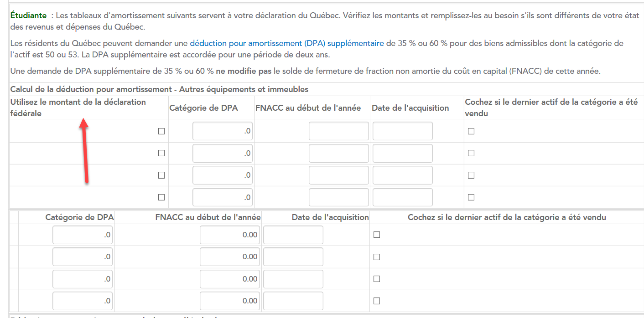Check first row's federal declaration amount checkbox
Screen dimensions: 644x318
point(161,131)
